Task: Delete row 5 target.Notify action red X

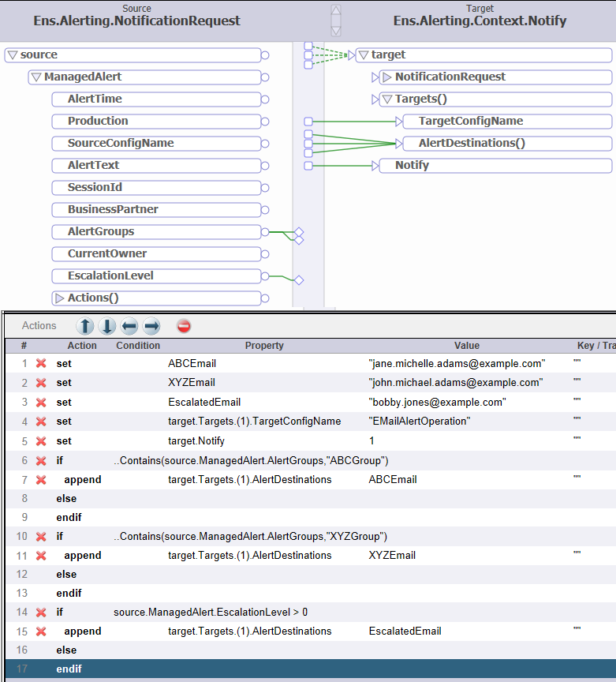Action: (41, 441)
